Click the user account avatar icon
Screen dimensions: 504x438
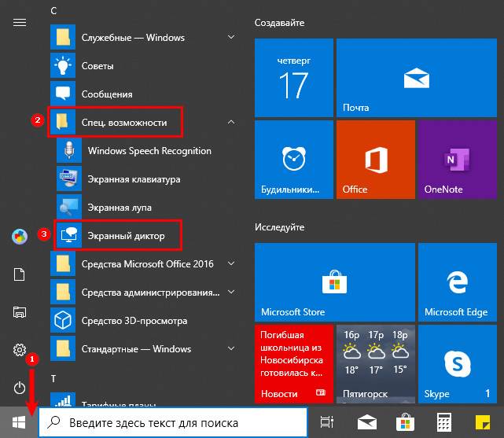coord(20,236)
